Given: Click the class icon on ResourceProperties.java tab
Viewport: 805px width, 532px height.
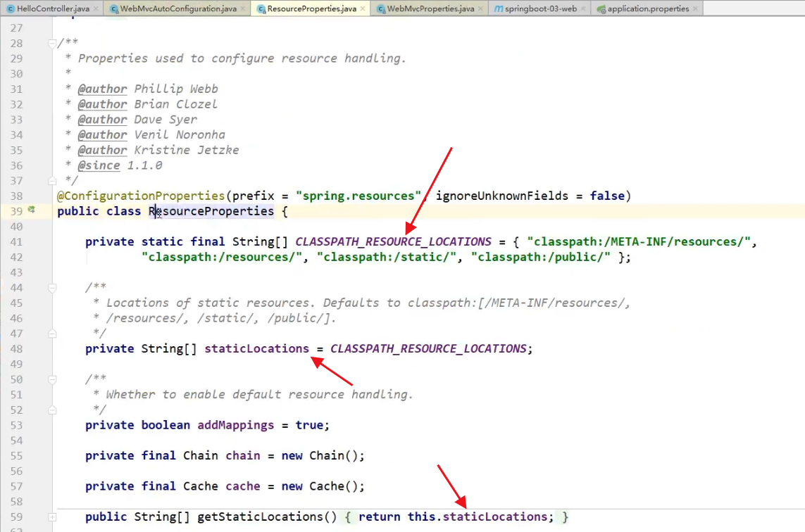Looking at the screenshot, I should [261, 8].
